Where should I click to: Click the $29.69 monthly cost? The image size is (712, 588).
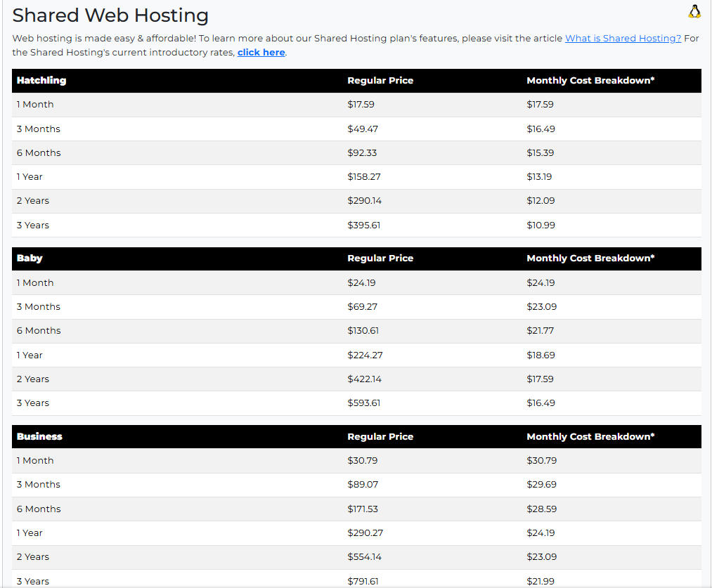tap(542, 485)
